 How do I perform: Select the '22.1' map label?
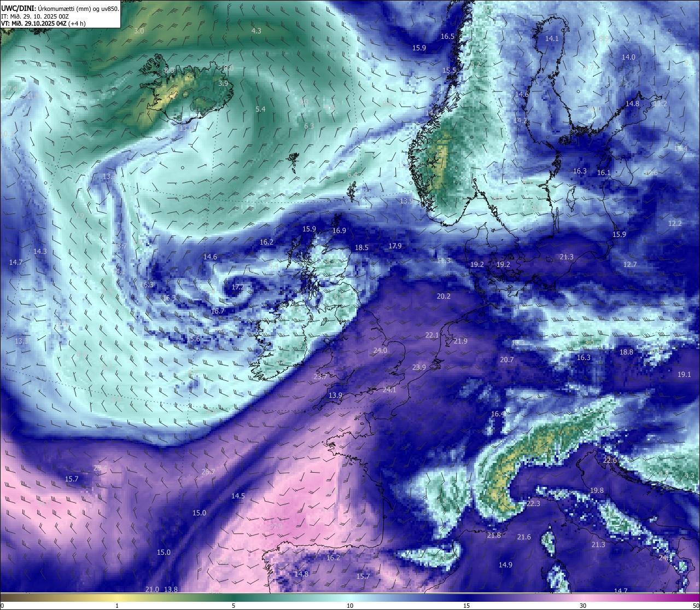click(x=432, y=335)
